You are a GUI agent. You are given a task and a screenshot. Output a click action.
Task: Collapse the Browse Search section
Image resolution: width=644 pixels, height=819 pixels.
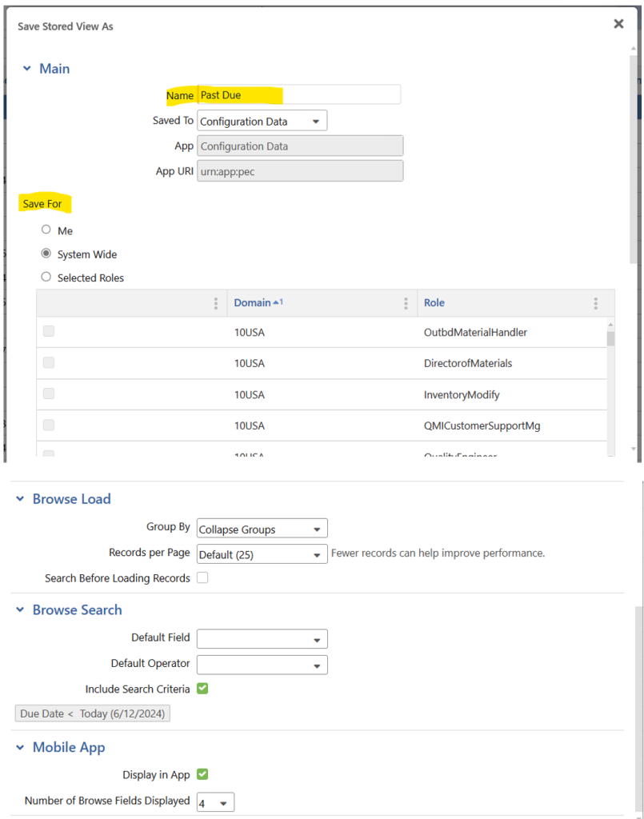click(x=20, y=609)
